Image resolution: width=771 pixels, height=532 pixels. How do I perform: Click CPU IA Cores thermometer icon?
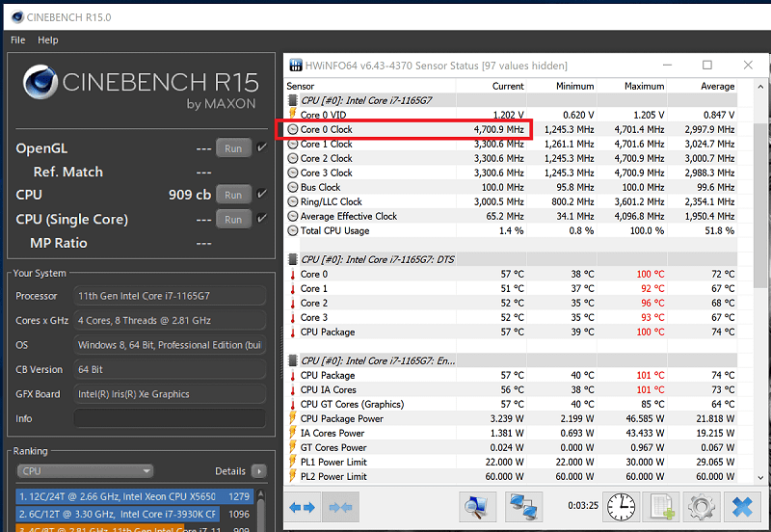tap(293, 390)
